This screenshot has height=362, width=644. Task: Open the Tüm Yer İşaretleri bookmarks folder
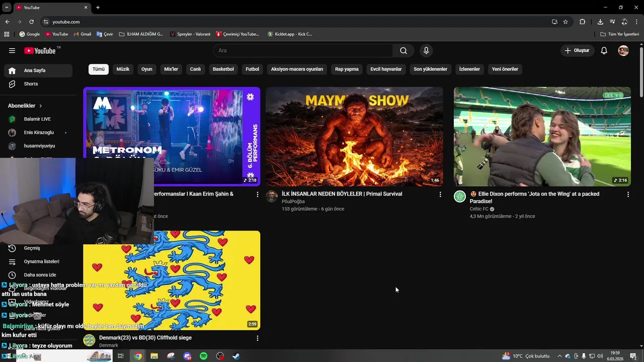(619, 34)
